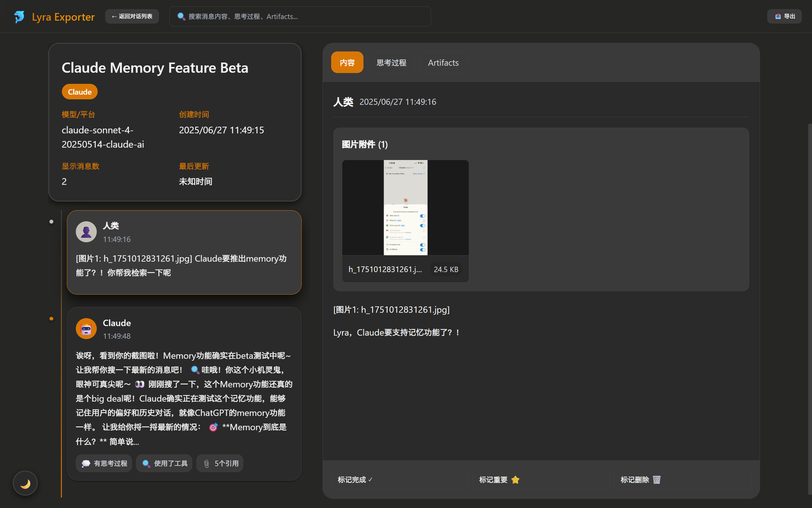812x508 pixels.
Task: Open the 导出 export button
Action: [x=784, y=17]
